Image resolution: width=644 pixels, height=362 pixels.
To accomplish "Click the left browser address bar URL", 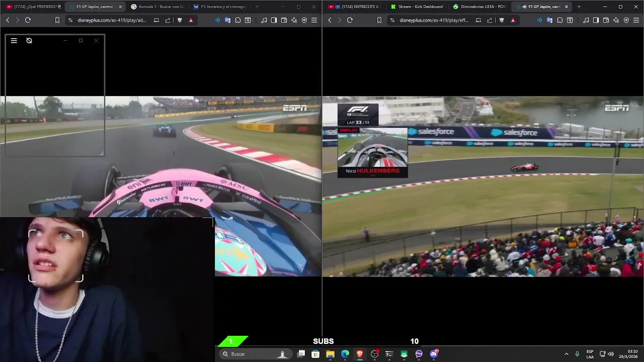I will (x=112, y=20).
